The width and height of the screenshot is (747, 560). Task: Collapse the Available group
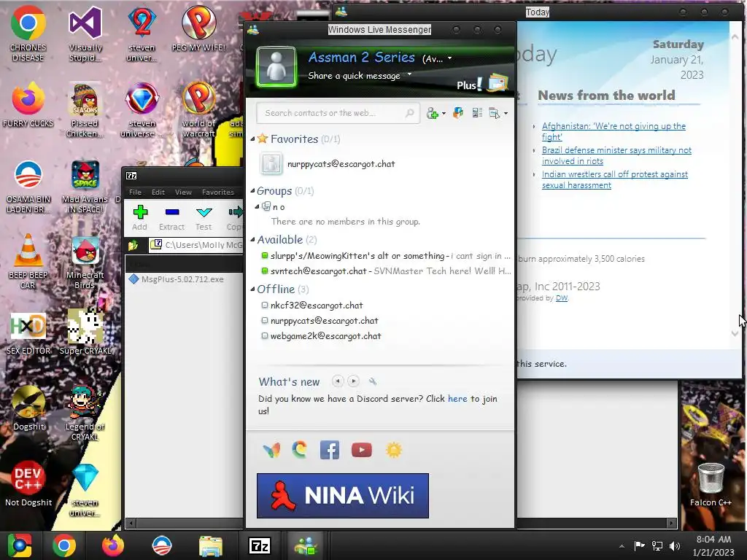(x=253, y=239)
